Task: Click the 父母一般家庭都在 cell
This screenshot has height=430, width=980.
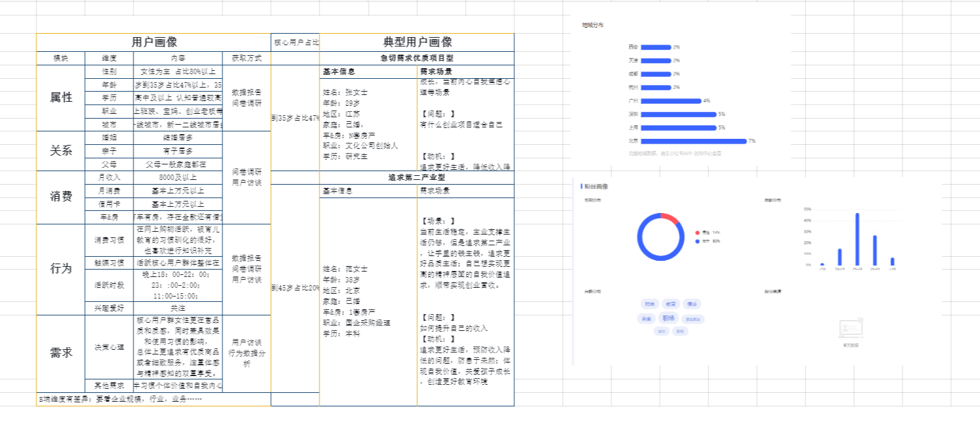Action: point(178,164)
